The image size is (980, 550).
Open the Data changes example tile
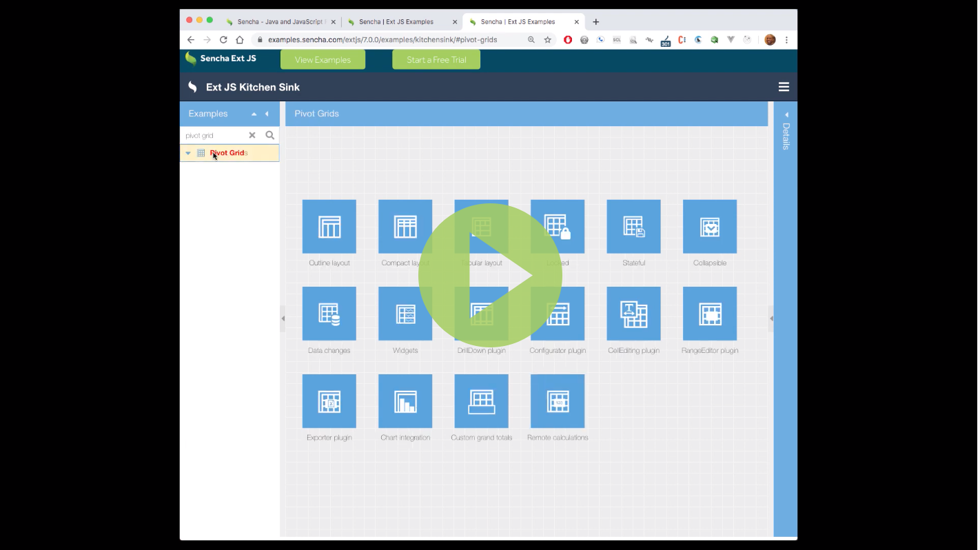pyautogui.click(x=329, y=314)
